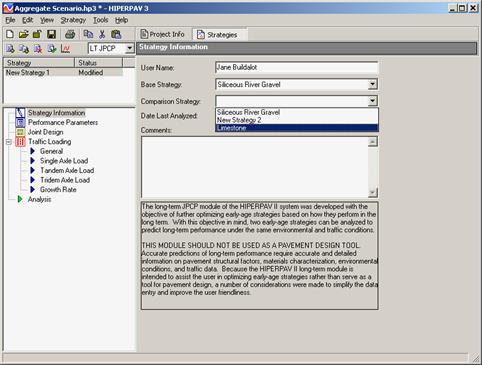Click the Copy toolbar icon
Viewport: 482px width, 365px height.
pos(88,34)
